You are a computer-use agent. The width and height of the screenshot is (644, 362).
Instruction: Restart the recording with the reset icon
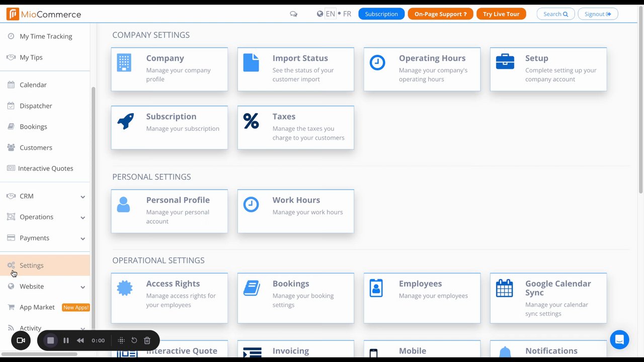pyautogui.click(x=134, y=340)
